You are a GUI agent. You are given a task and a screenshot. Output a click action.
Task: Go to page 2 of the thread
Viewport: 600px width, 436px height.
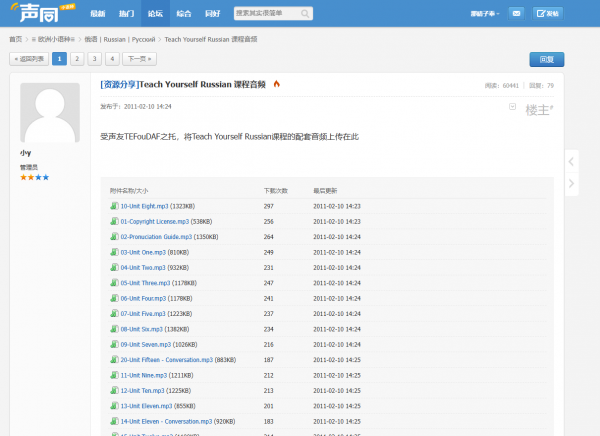click(x=77, y=59)
